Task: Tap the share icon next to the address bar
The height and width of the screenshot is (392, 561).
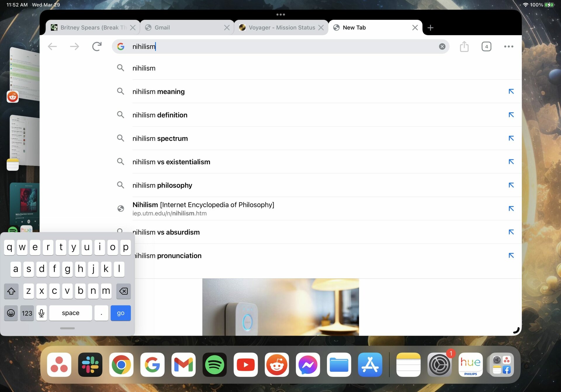Action: click(x=464, y=46)
